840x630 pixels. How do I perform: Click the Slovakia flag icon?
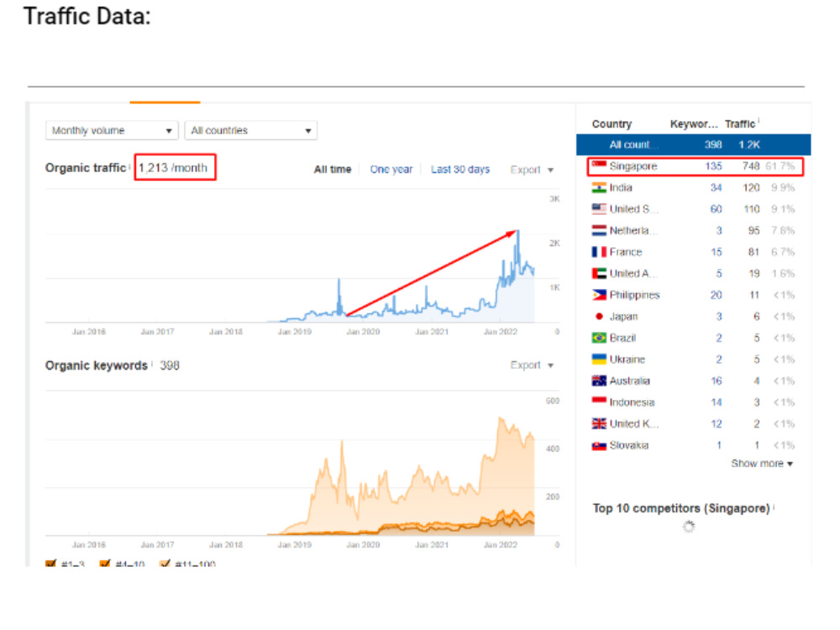coord(599,445)
